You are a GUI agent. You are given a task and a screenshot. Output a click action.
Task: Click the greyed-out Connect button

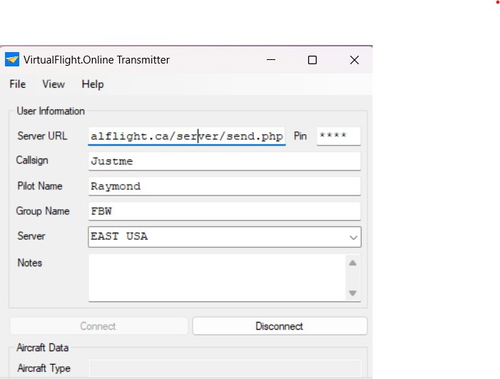coord(99,326)
